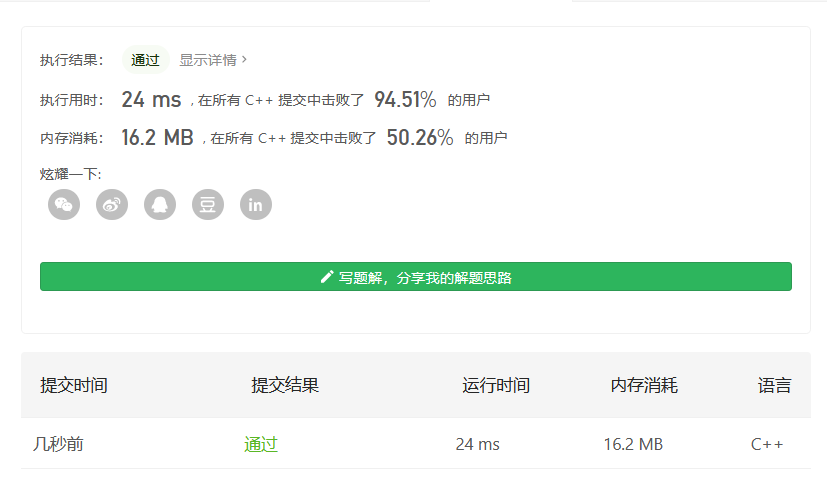Click 几秒前 cell in submission row
The width and height of the screenshot is (827, 487).
click(58, 444)
